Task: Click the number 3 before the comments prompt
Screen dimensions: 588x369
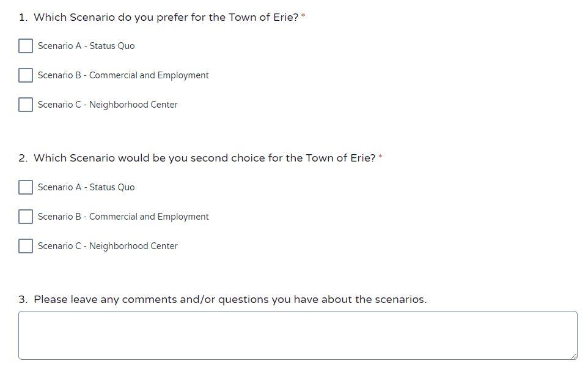Action: 23,299
